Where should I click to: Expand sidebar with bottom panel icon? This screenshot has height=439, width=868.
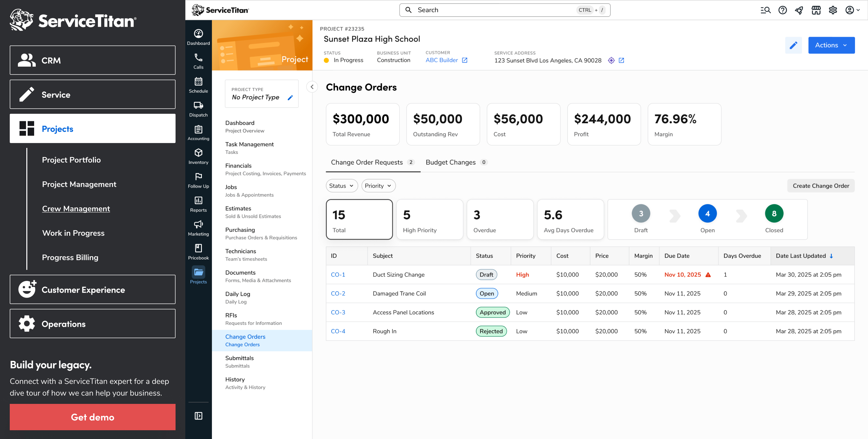pyautogui.click(x=198, y=415)
